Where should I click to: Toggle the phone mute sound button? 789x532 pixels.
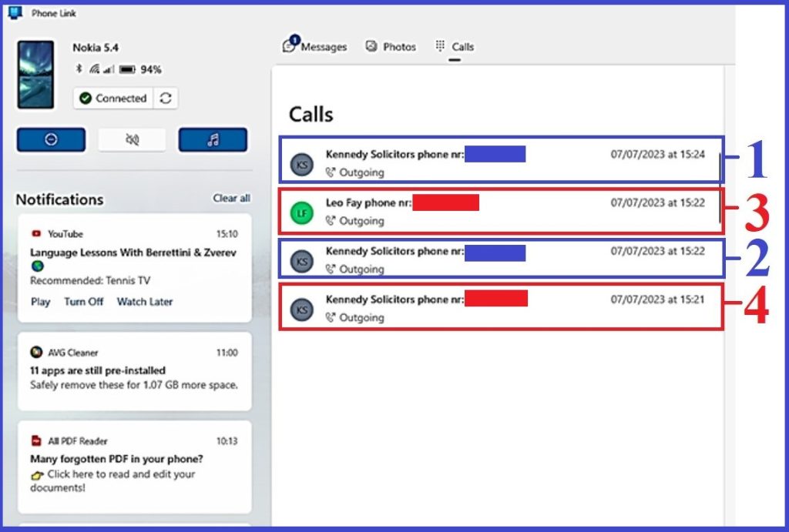pyautogui.click(x=132, y=140)
